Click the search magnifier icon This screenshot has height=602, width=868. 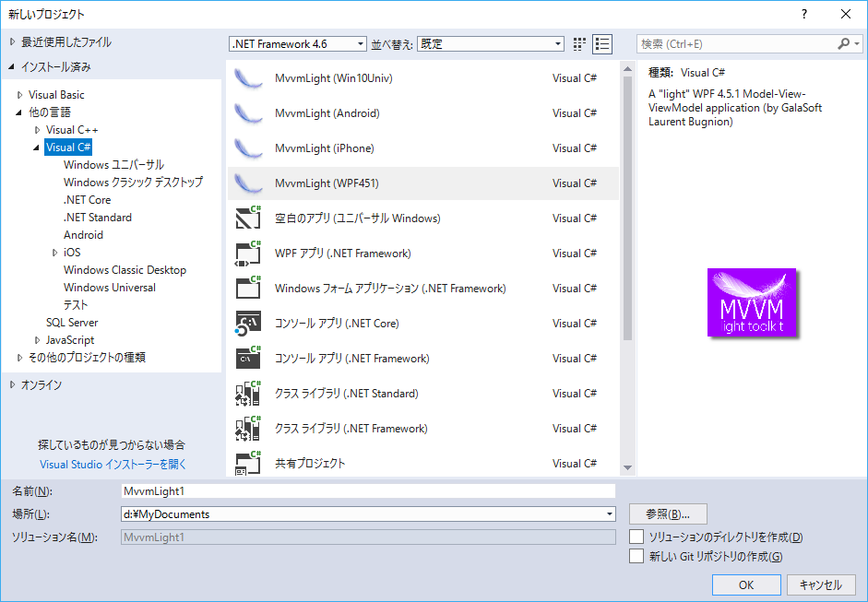844,43
